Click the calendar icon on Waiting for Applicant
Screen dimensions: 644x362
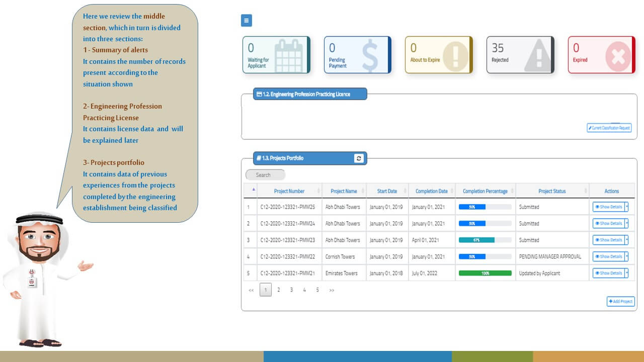click(x=289, y=55)
